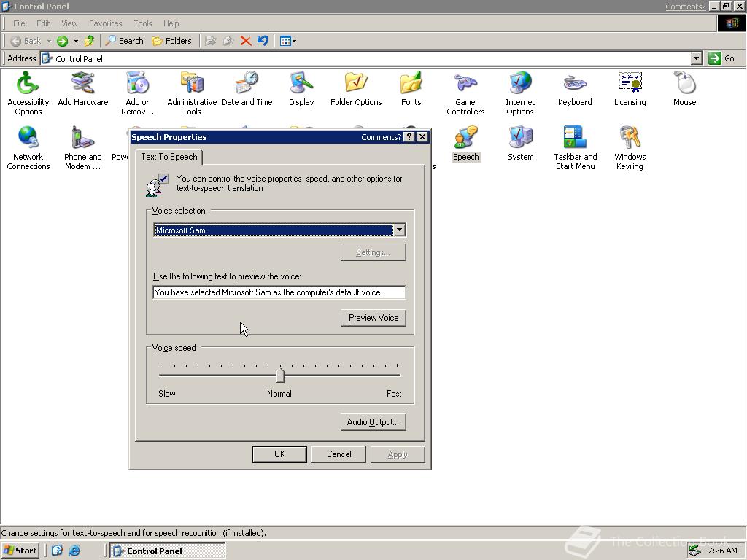Open the File menu

[19, 23]
